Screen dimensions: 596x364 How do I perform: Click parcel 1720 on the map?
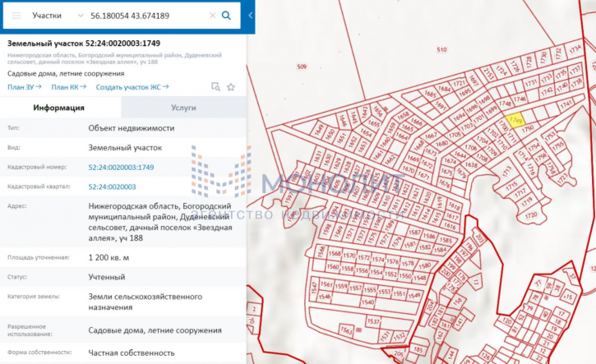point(531,215)
